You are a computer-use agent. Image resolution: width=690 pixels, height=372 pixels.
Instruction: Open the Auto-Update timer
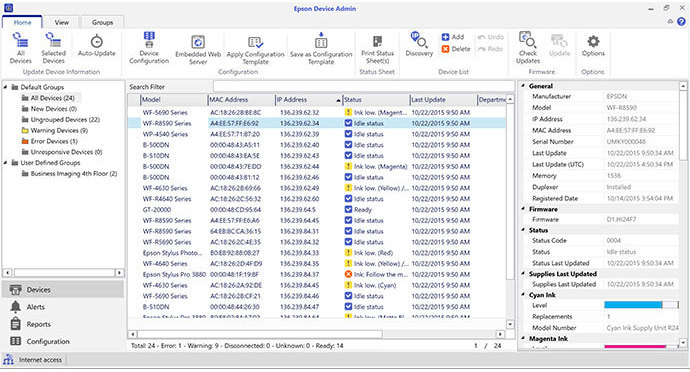96,46
